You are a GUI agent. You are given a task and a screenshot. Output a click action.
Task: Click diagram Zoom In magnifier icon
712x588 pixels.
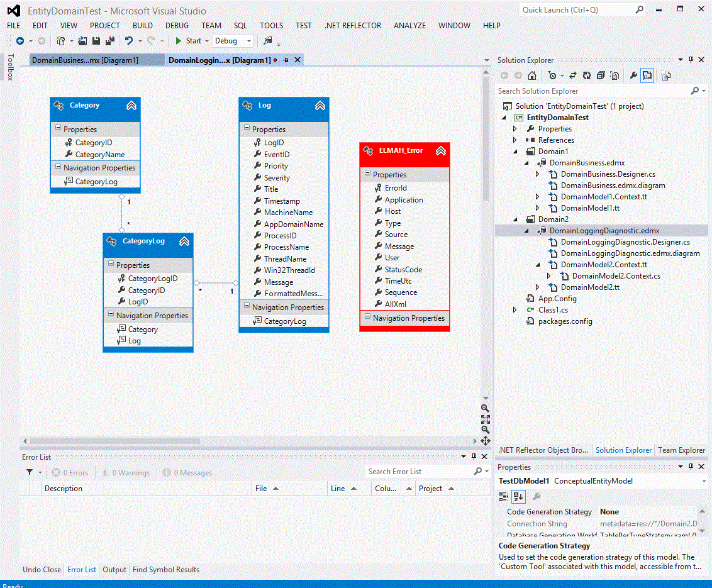coord(485,408)
